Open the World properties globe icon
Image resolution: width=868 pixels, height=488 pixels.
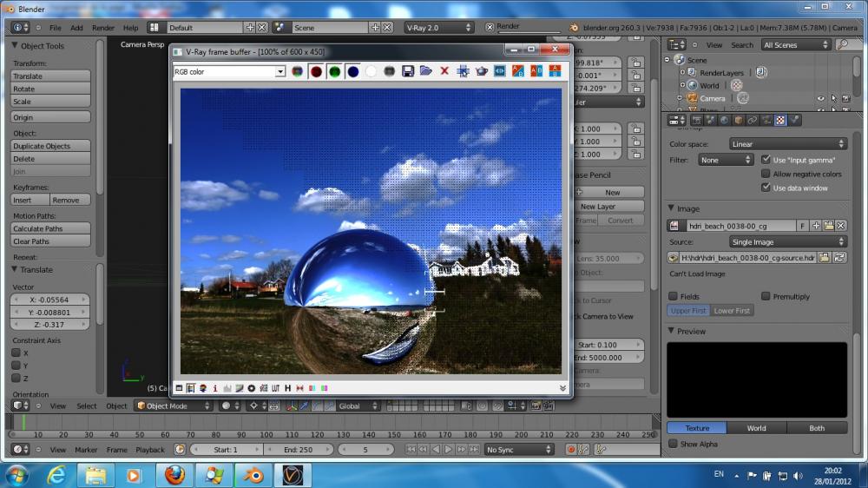click(x=724, y=120)
